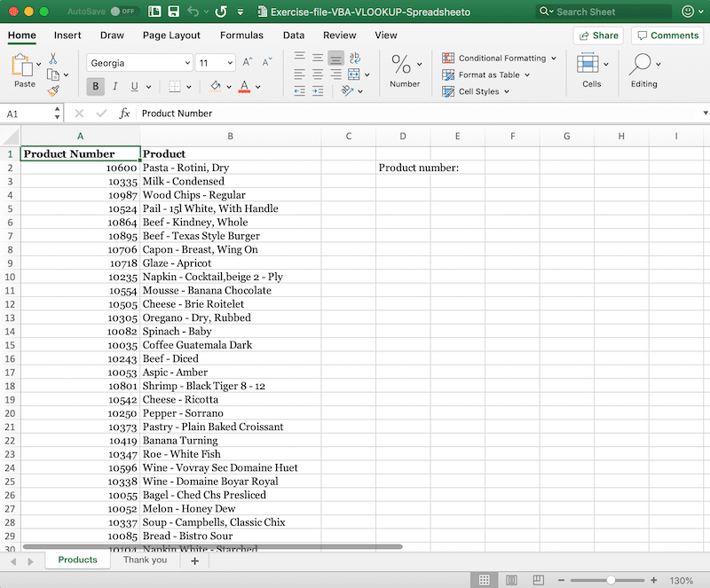Toggle bold formatting

94,86
